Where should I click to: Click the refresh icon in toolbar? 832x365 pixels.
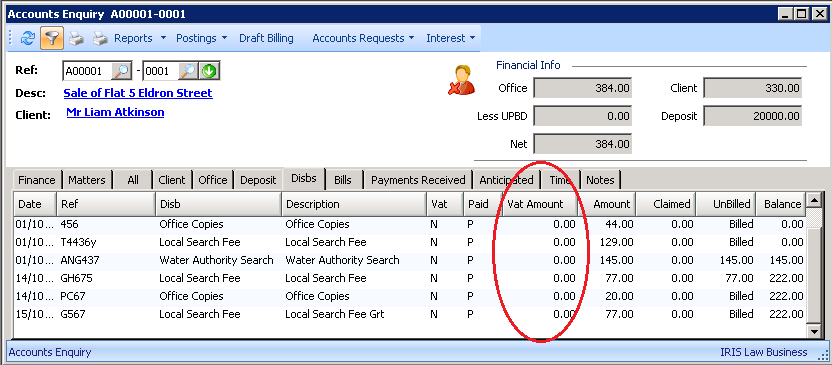pos(28,38)
